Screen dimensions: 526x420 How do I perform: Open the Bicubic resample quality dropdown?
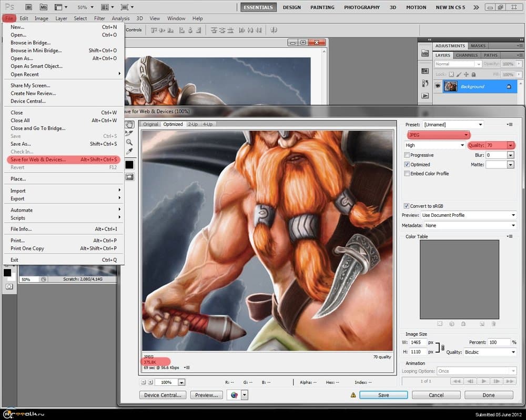(x=490, y=352)
